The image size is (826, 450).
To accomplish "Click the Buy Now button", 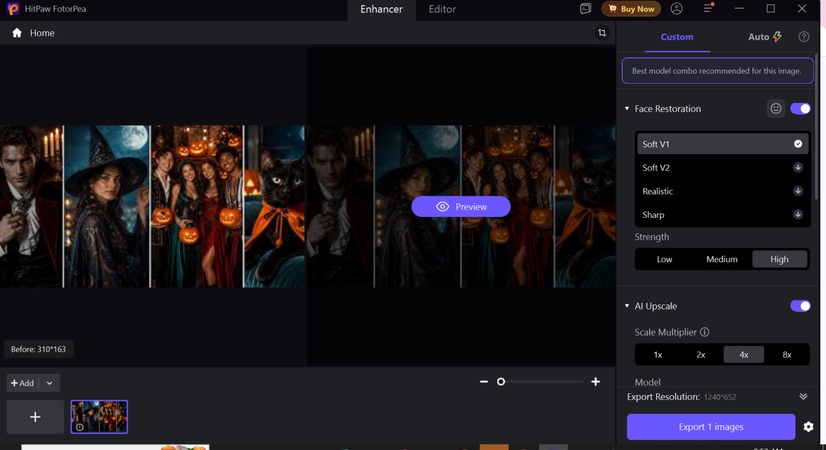I will click(631, 9).
